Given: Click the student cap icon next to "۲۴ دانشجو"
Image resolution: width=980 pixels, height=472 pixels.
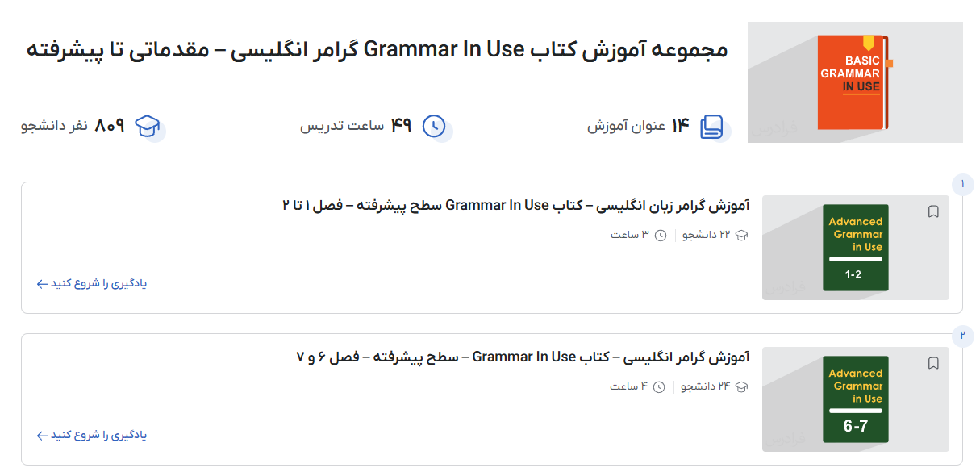Looking at the screenshot, I should click(x=740, y=386).
